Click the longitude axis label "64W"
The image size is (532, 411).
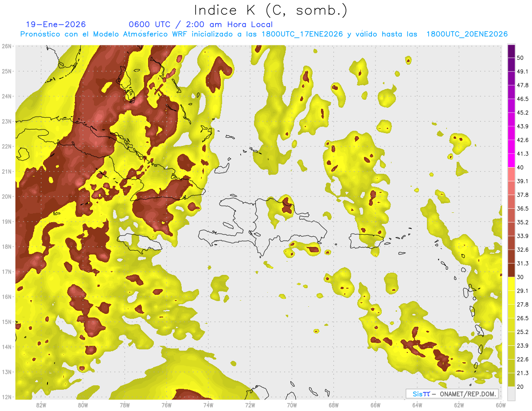coord(417,405)
